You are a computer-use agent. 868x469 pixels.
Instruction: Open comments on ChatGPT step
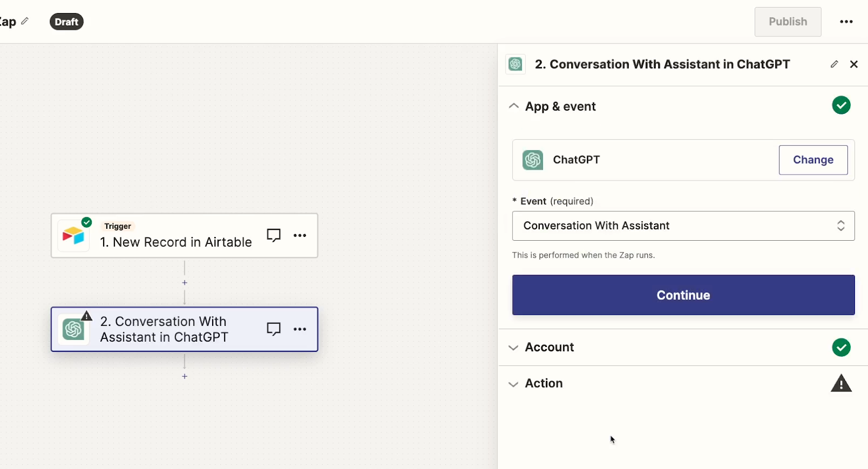274,329
